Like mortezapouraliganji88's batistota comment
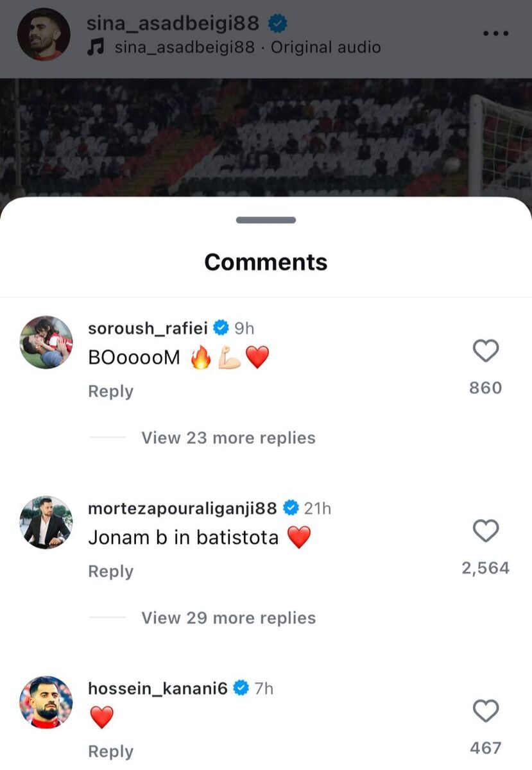This screenshot has height=770, width=532. point(486,531)
